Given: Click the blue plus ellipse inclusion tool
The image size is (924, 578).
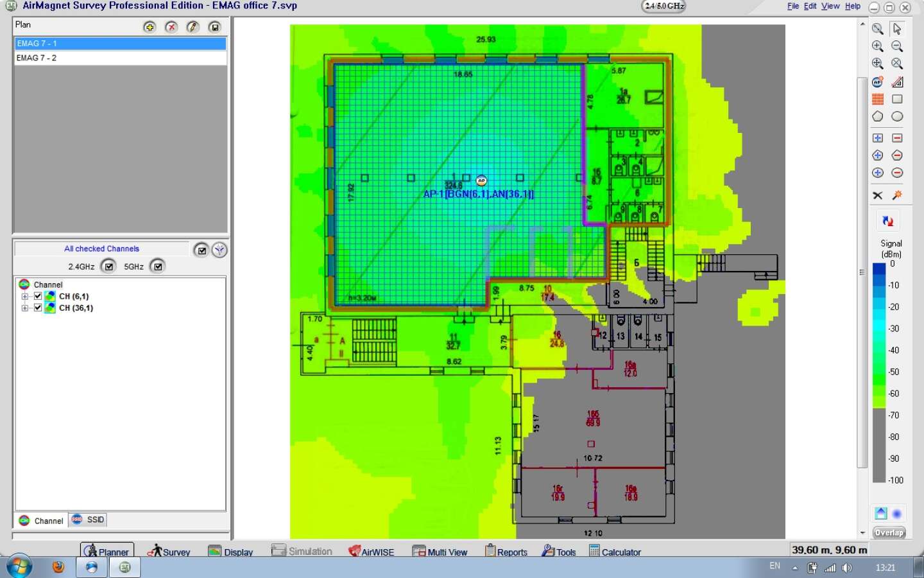Looking at the screenshot, I should [x=878, y=173].
